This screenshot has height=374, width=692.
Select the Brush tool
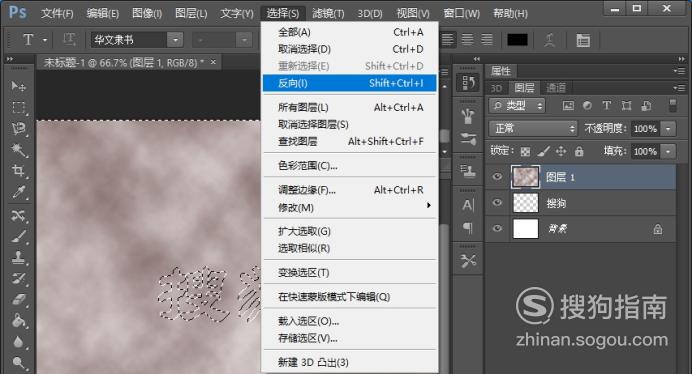(x=18, y=237)
